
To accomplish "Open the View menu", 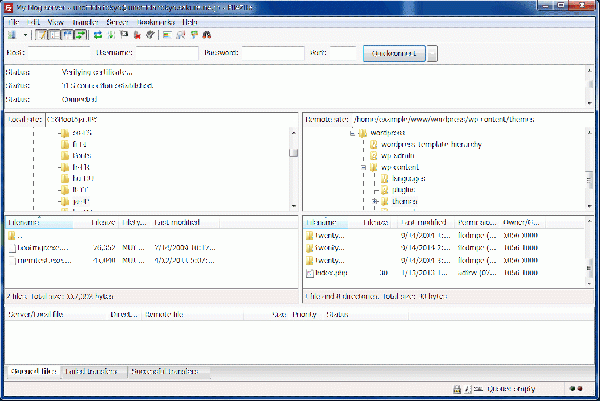I will click(56, 22).
